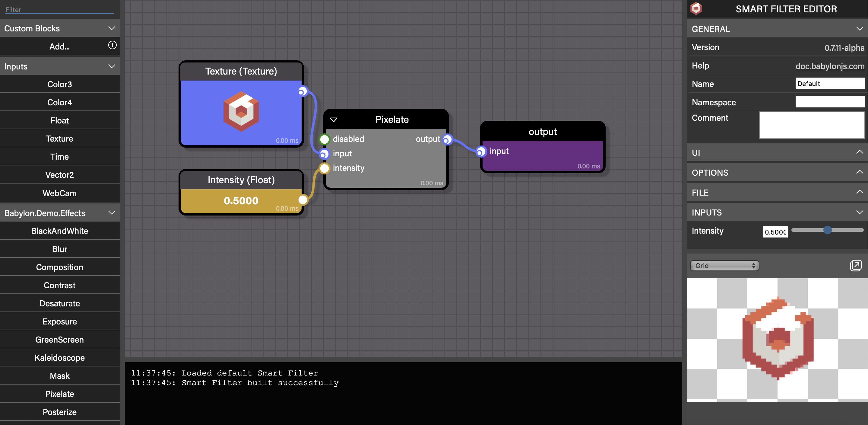Collapse the Pixelate node with its triangle

point(334,120)
